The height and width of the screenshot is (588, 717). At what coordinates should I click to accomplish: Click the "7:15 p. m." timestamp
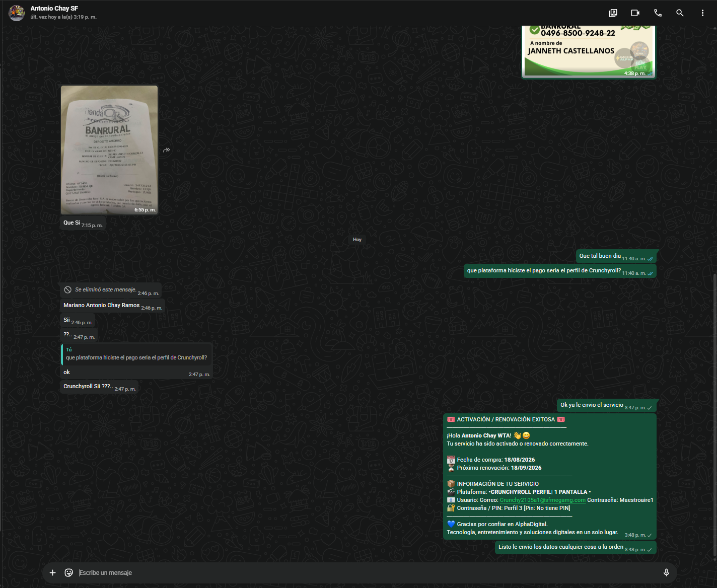pyautogui.click(x=92, y=226)
